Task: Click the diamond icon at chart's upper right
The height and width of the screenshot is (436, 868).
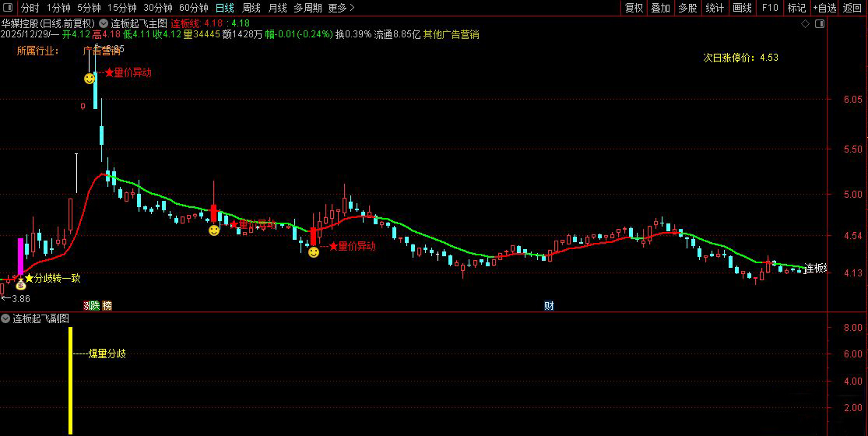Action: pyautogui.click(x=806, y=24)
